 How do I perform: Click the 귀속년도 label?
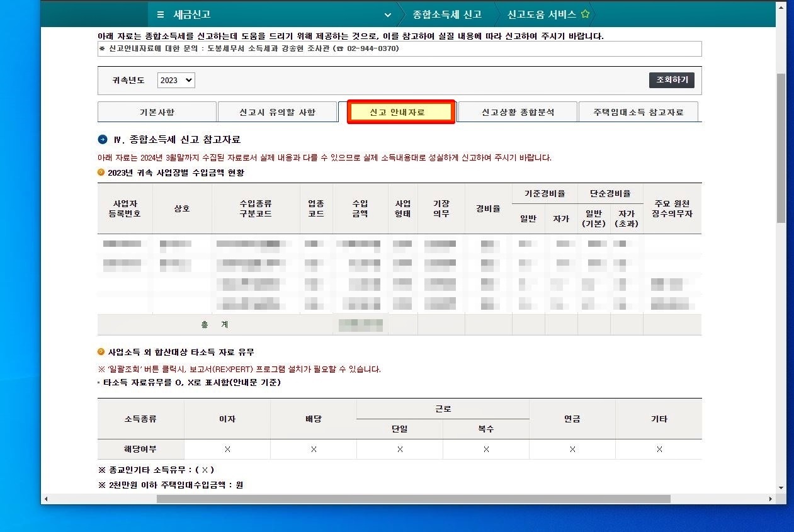coord(128,80)
